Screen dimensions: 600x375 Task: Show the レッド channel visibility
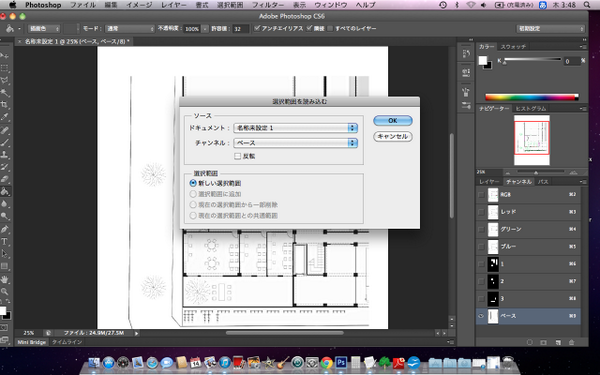coord(481,212)
